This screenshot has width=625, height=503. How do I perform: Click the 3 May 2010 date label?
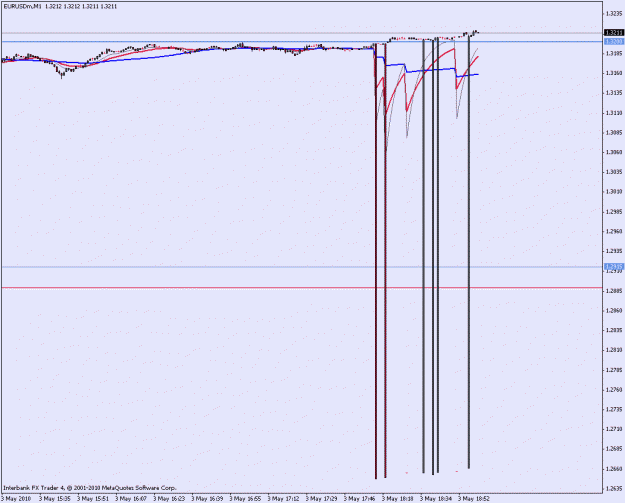point(16,498)
